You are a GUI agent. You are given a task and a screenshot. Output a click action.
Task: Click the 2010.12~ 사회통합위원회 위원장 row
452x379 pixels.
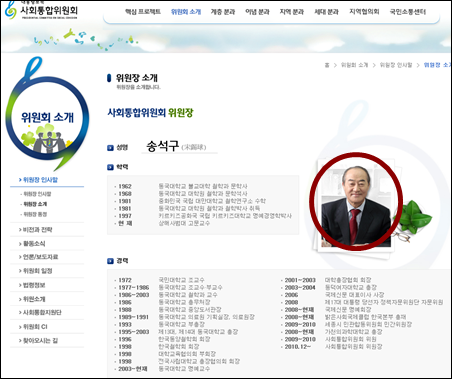pyautogui.click(x=332, y=347)
